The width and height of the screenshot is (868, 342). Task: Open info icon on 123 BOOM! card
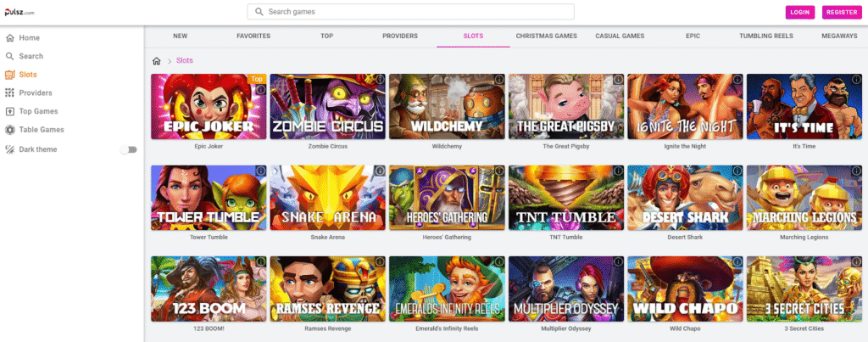tap(261, 261)
